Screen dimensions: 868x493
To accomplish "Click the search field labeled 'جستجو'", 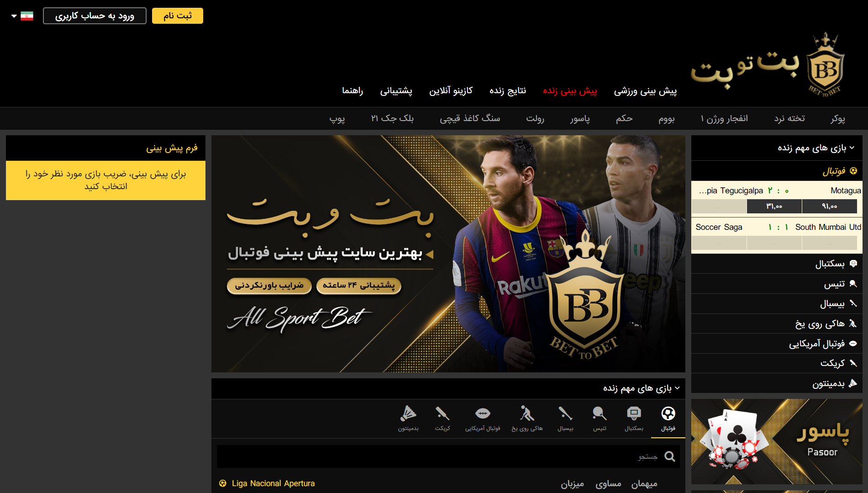I will 448,456.
